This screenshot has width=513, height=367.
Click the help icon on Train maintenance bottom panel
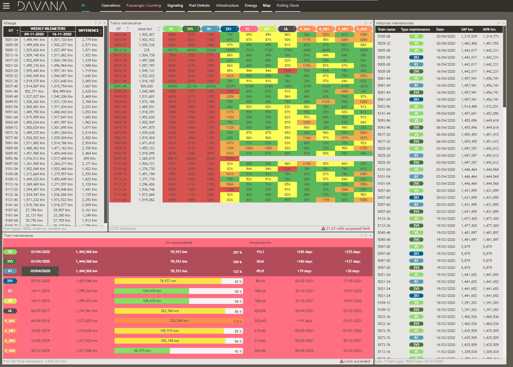[x=362, y=236]
